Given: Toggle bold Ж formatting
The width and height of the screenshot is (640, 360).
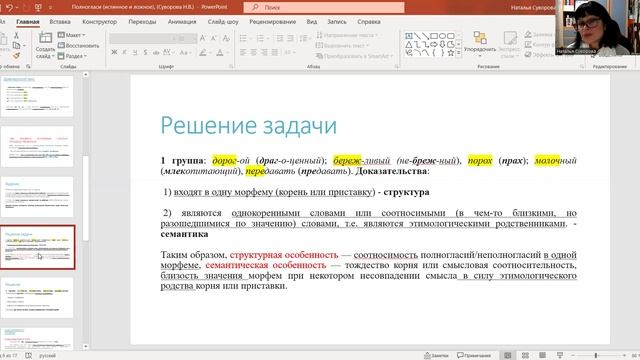Looking at the screenshot, I should tap(114, 52).
